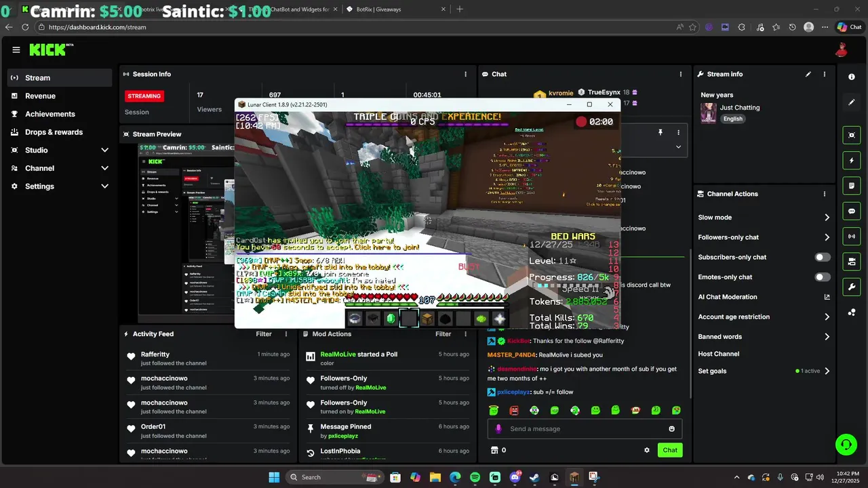Select Stream in the left sidebar
This screenshot has height=488, width=868.
pyautogui.click(x=60, y=78)
